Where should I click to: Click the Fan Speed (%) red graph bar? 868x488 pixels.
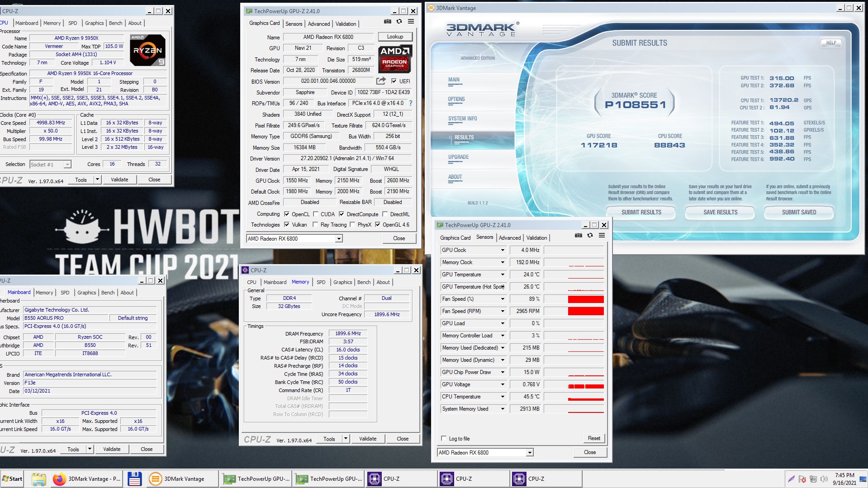(x=586, y=299)
